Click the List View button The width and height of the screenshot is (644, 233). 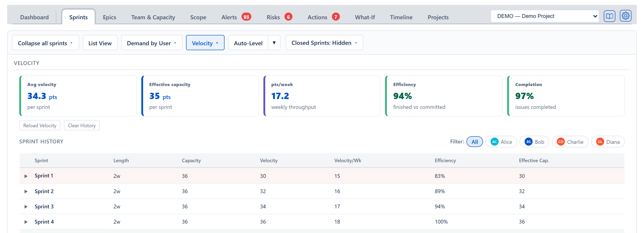pos(100,43)
